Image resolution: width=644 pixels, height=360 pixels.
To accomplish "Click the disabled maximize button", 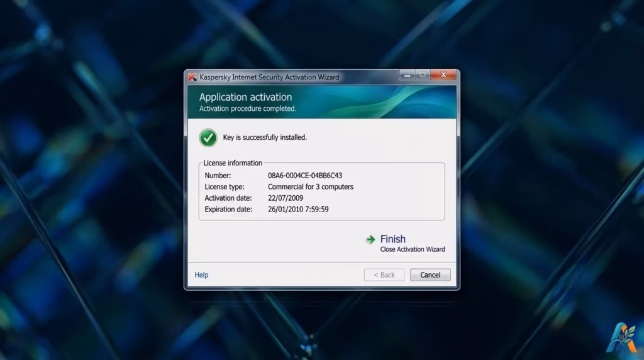I will (422, 75).
